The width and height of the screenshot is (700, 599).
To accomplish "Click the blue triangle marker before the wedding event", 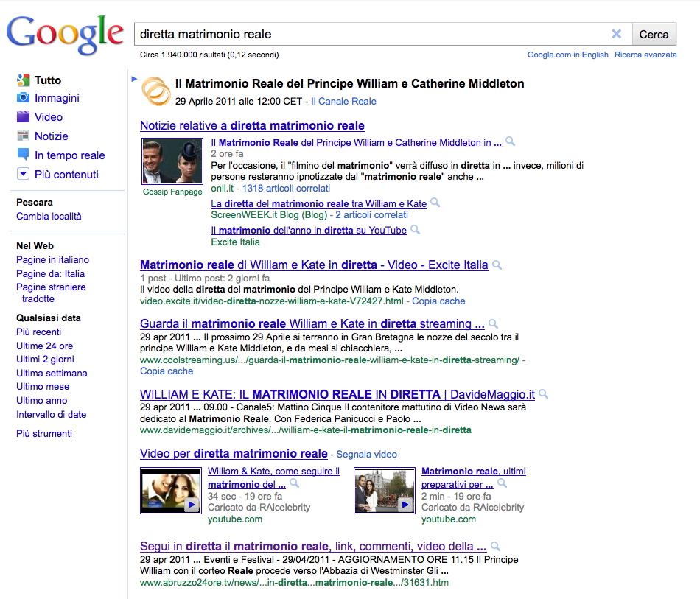I will (x=134, y=79).
